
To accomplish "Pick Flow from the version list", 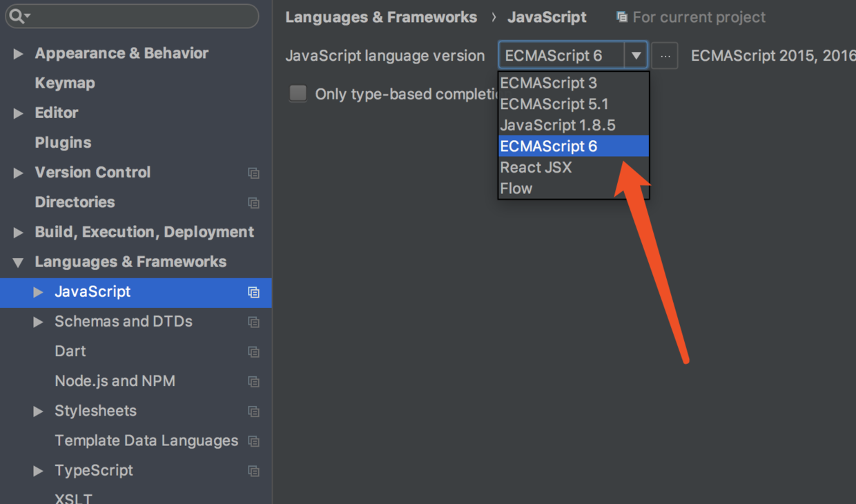I will [x=516, y=188].
